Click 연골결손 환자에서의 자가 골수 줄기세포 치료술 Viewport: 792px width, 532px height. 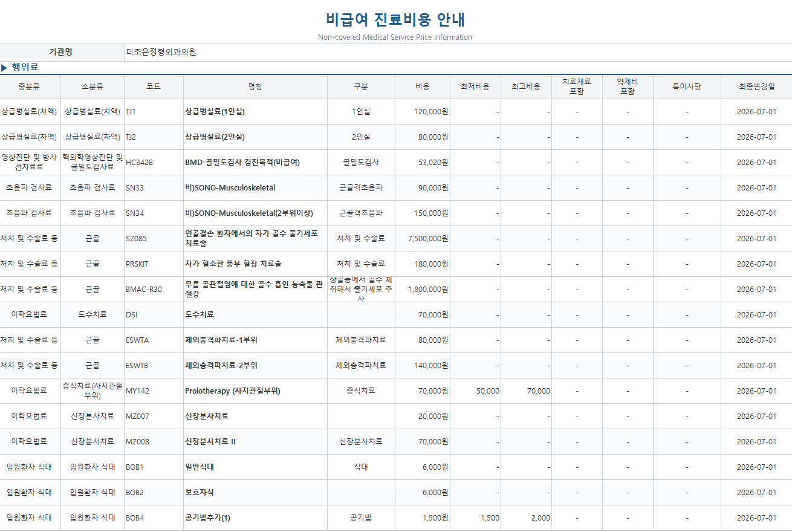tap(252, 238)
